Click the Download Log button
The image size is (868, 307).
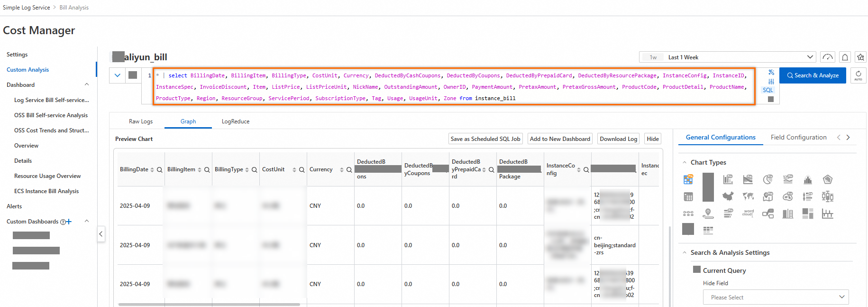coord(618,139)
